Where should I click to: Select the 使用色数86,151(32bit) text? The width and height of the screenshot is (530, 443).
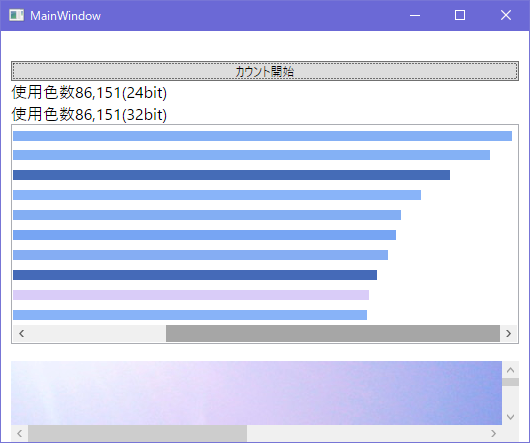pyautogui.click(x=89, y=114)
